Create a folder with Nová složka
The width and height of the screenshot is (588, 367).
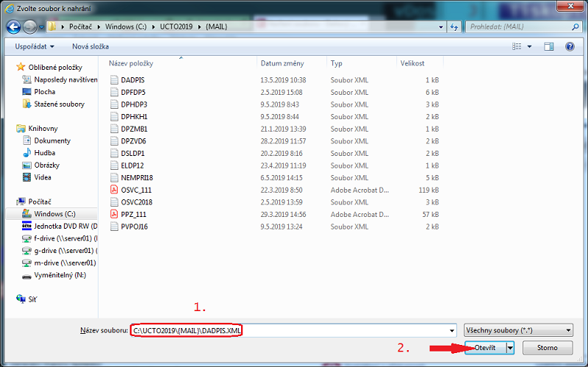click(90, 46)
